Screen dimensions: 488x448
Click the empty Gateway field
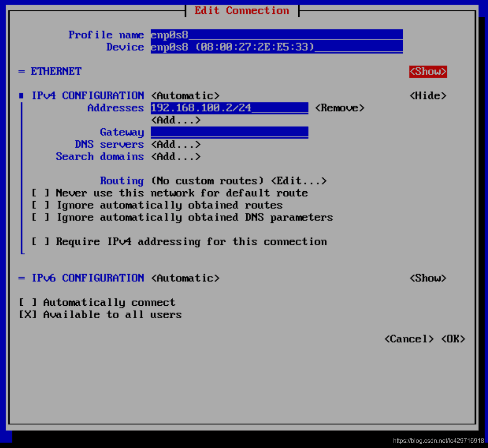(229, 132)
